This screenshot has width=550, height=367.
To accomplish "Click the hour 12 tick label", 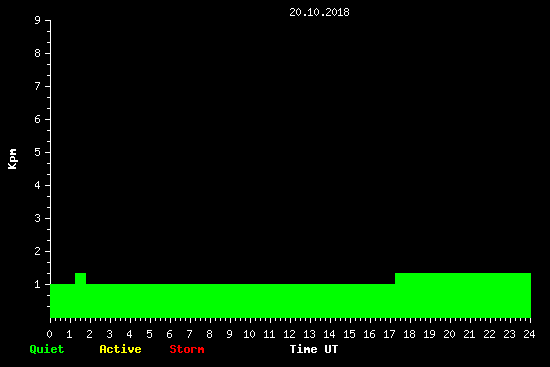I will tap(289, 334).
